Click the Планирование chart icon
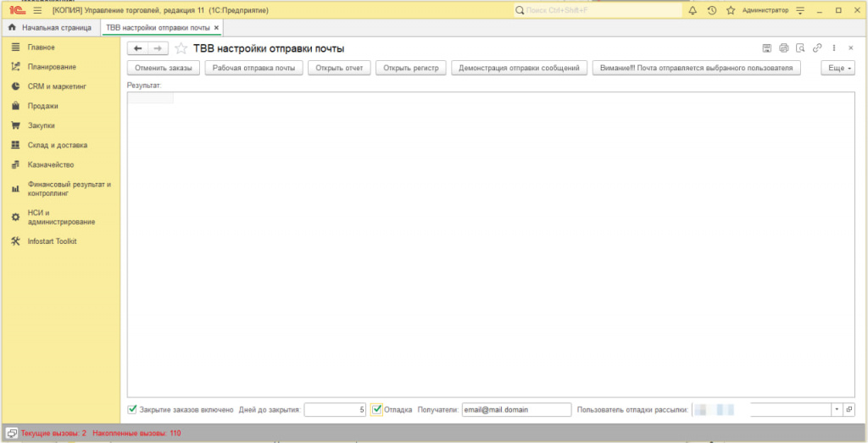Viewport: 868px width, 443px height. point(15,66)
